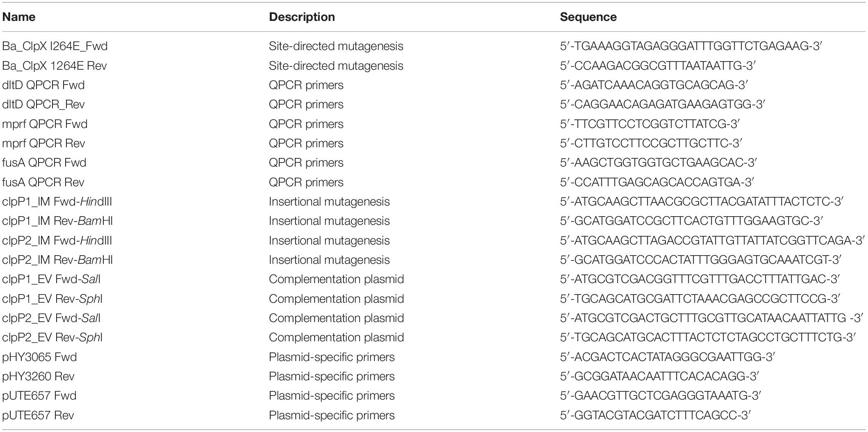Select the clpP1_EV Fwd-SalI name cell
868x432 pixels.
(51, 279)
